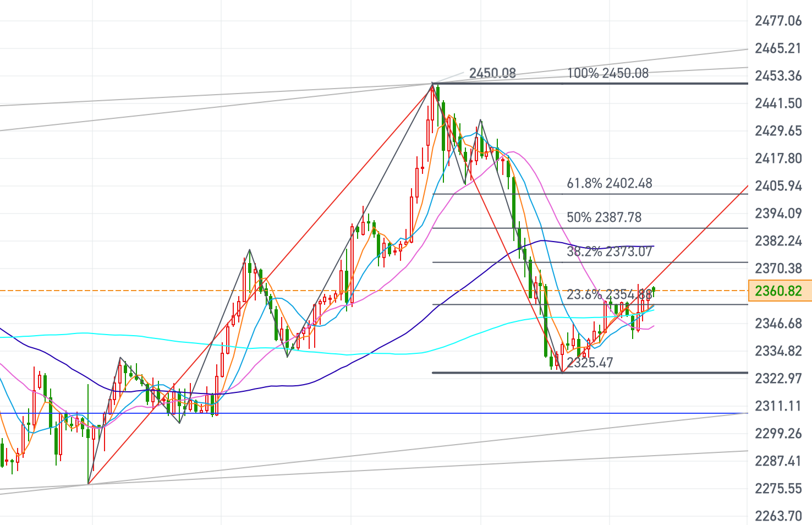Image resolution: width=812 pixels, height=525 pixels.
Task: Select the 2275.55 price axis label
Action: pos(778,489)
